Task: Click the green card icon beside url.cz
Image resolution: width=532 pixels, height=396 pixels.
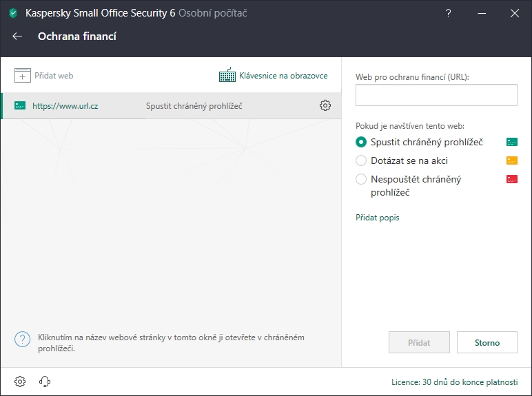Action: (20, 106)
